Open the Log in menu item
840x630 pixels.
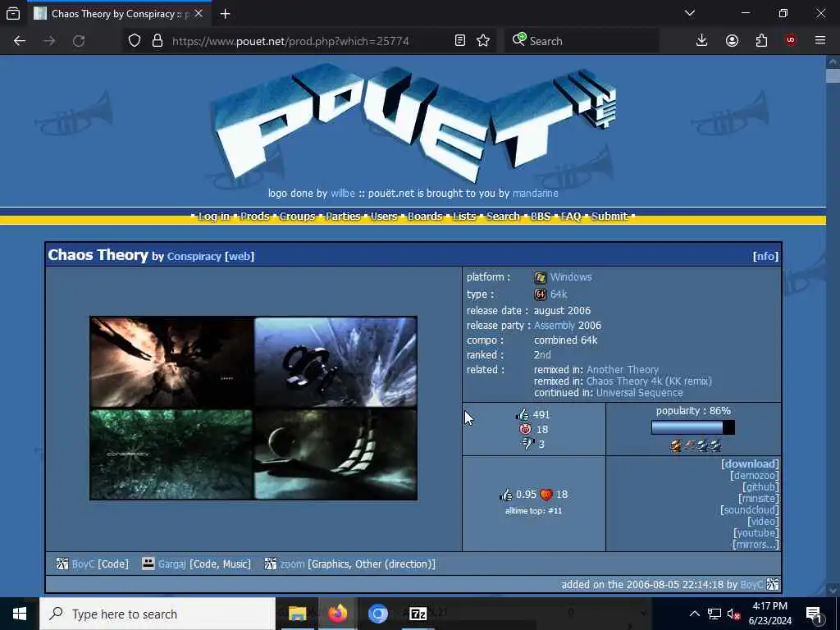(214, 217)
